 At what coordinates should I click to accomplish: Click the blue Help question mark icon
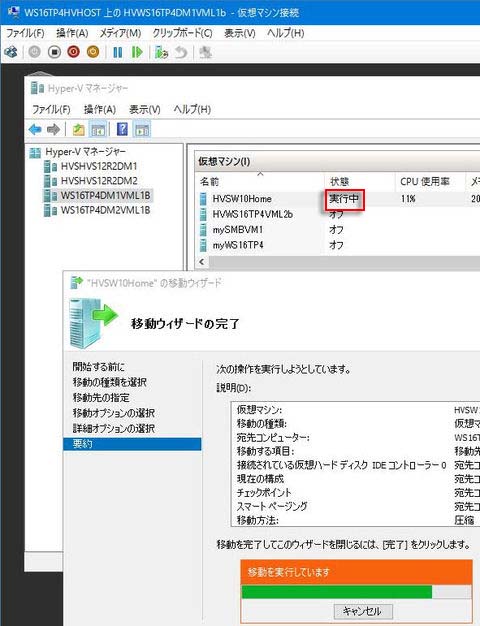122,129
